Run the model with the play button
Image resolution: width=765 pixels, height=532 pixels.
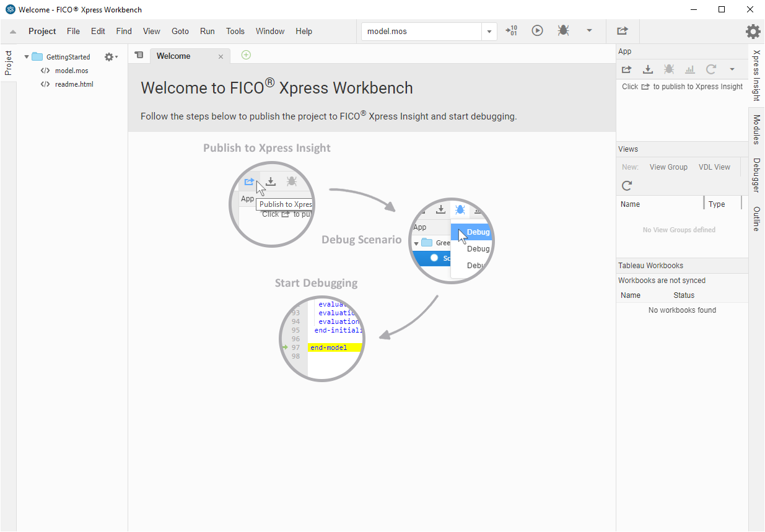pos(537,30)
